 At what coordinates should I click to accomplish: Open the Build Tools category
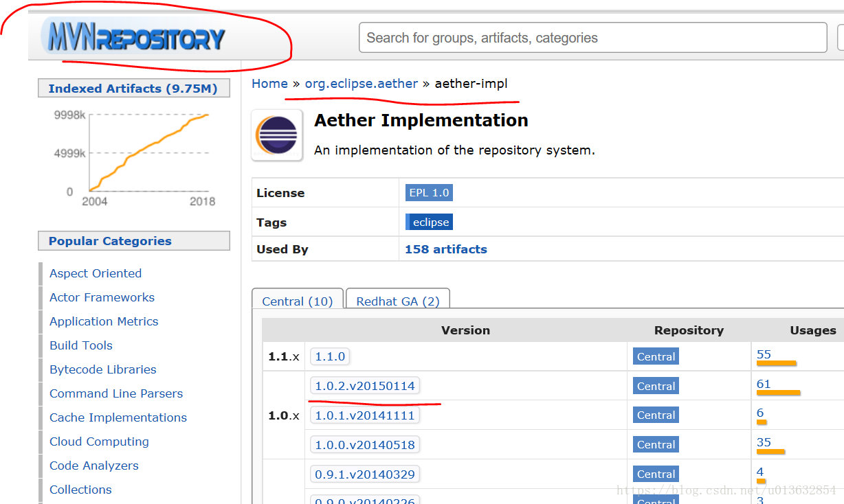[81, 345]
